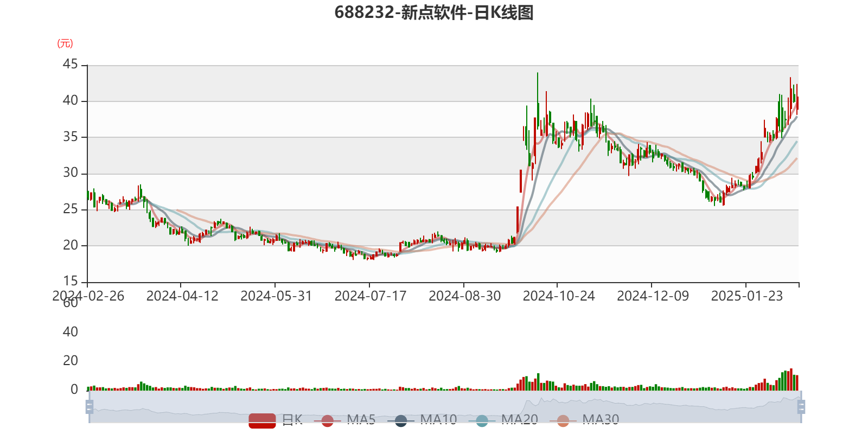
Task: Toggle MA20 legend entry
Action: click(503, 420)
